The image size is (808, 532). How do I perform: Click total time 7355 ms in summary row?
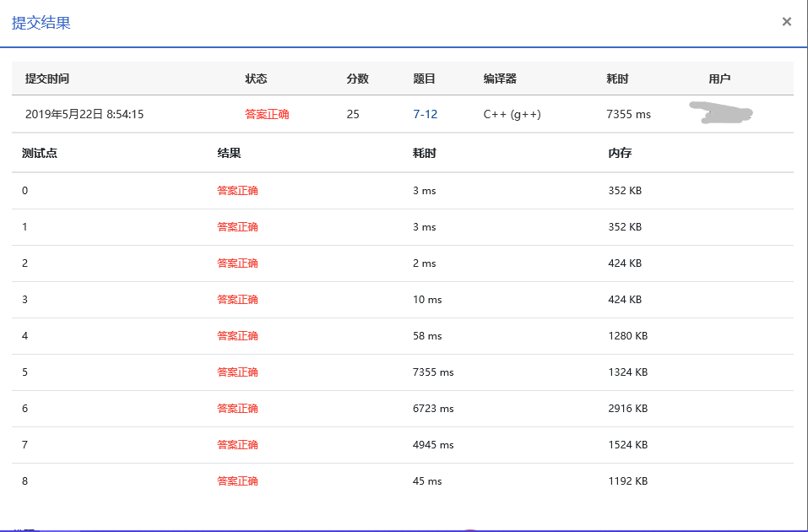click(x=629, y=115)
